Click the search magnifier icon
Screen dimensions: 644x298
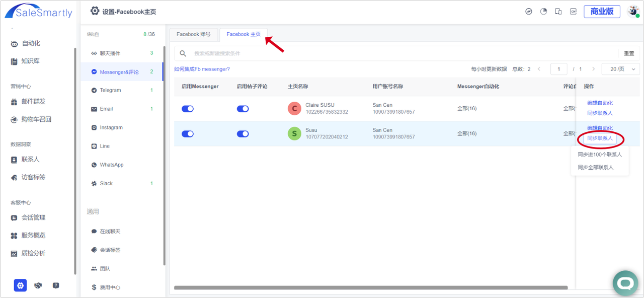(183, 53)
